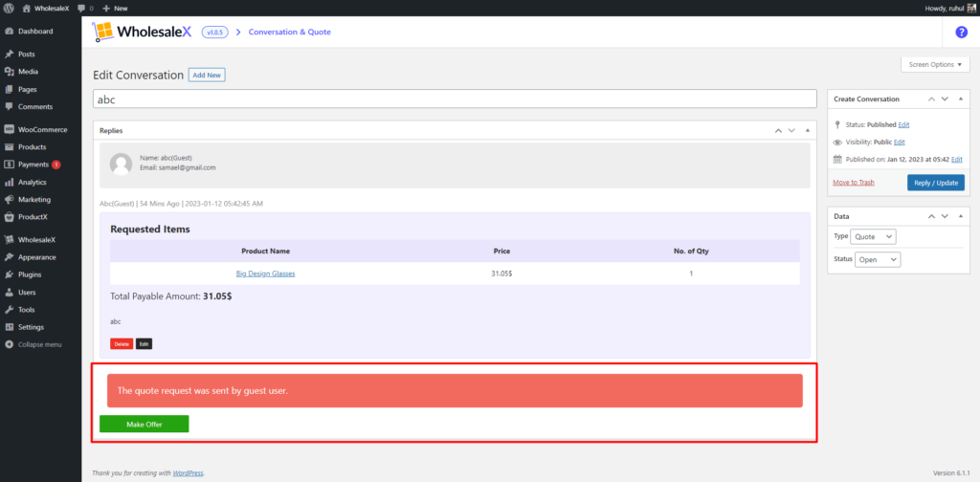This screenshot has width=980, height=482.
Task: Move the Create Conversation panel down
Action: (945, 99)
